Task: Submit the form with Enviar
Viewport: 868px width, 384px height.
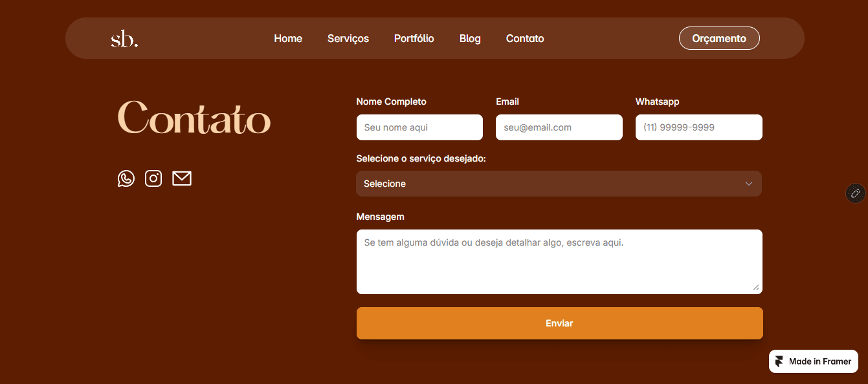Action: pos(560,323)
